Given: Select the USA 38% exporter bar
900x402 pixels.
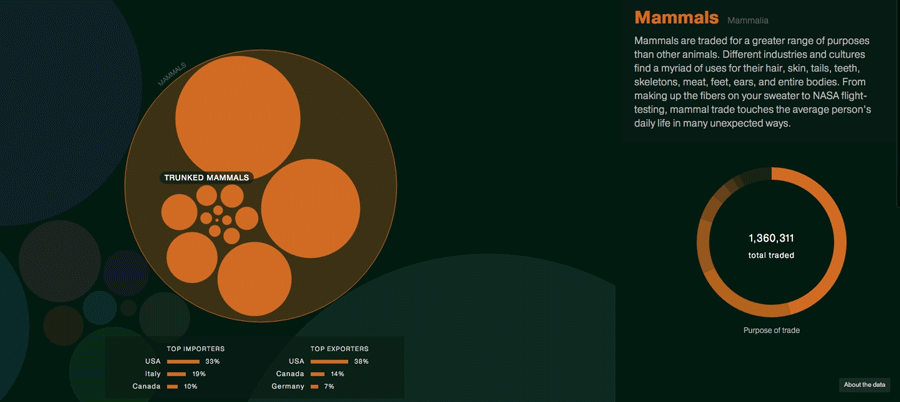Looking at the screenshot, I should pyautogui.click(x=329, y=361).
